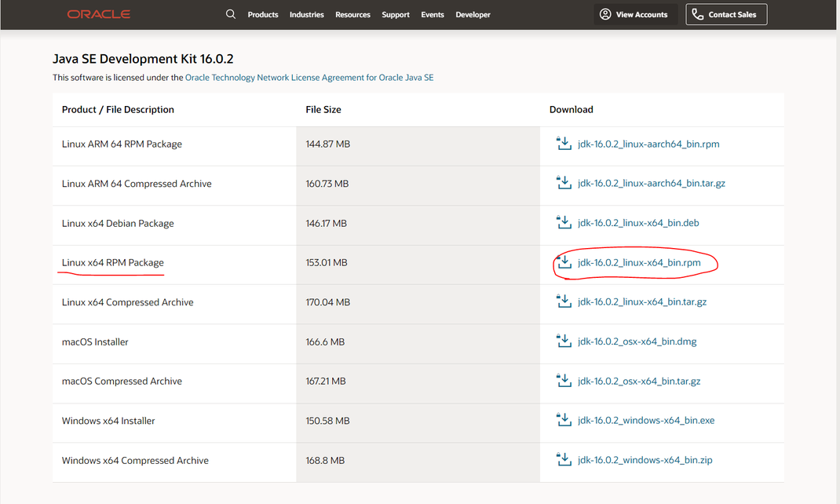
Task: Download jdk-16.0.2_linux-aarch64_bin.rpm link
Action: pos(648,144)
